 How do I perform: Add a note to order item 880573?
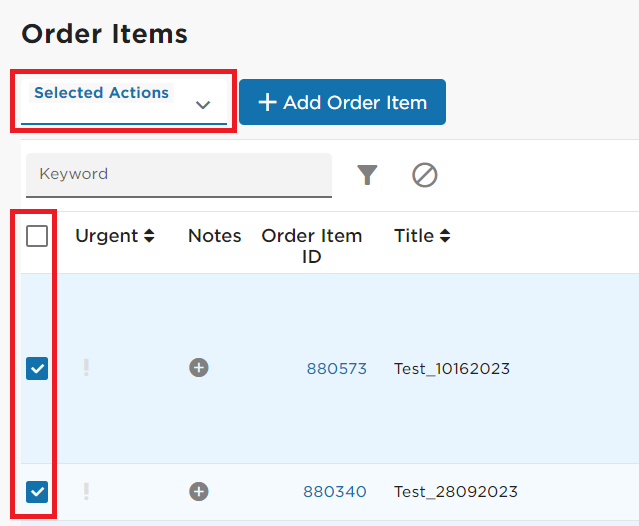199,368
